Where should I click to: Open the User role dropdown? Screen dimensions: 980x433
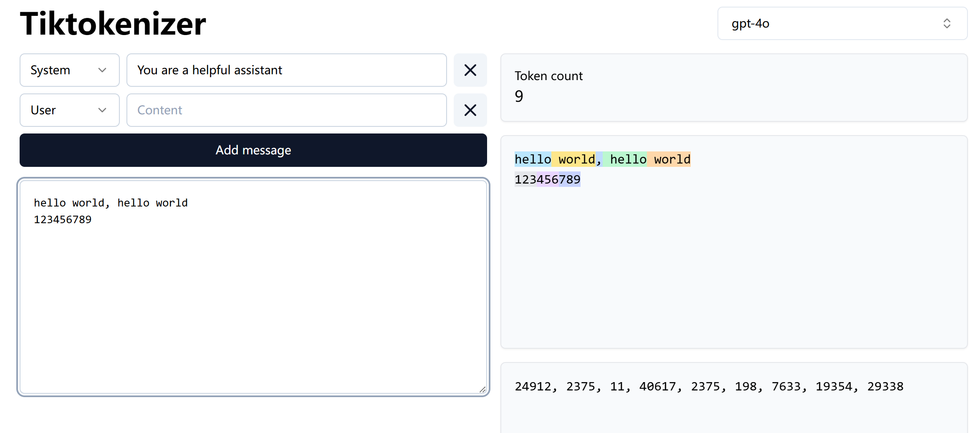pos(70,110)
